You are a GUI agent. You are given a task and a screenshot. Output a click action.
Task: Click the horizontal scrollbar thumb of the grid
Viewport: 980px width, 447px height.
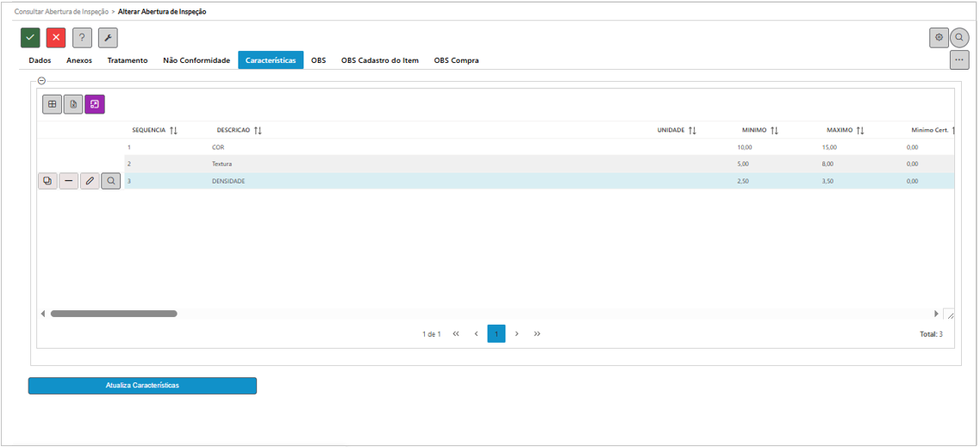point(114,314)
